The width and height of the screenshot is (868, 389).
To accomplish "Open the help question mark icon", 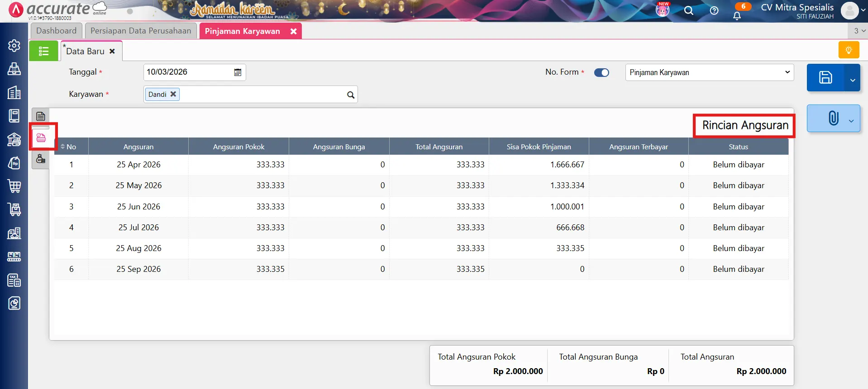I will pos(714,11).
